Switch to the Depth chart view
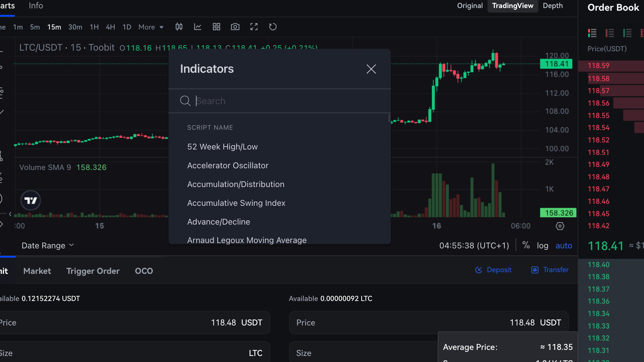The width and height of the screenshot is (644, 362). click(553, 6)
